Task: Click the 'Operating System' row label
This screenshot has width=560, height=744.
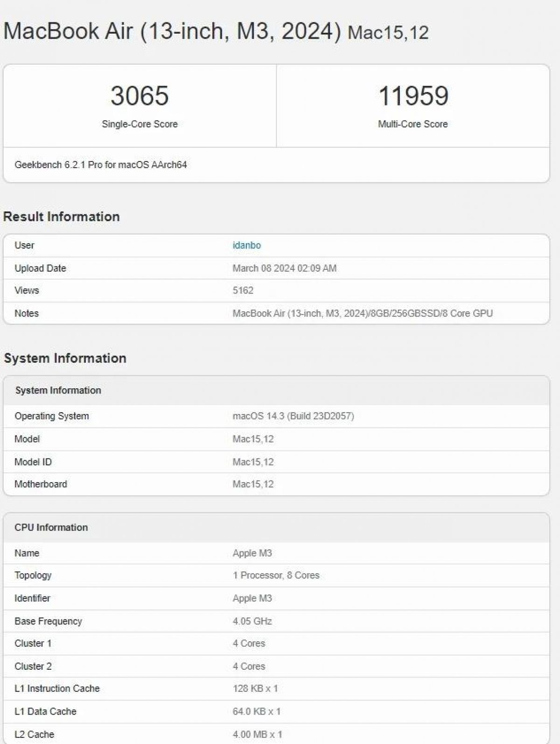Action: click(52, 416)
